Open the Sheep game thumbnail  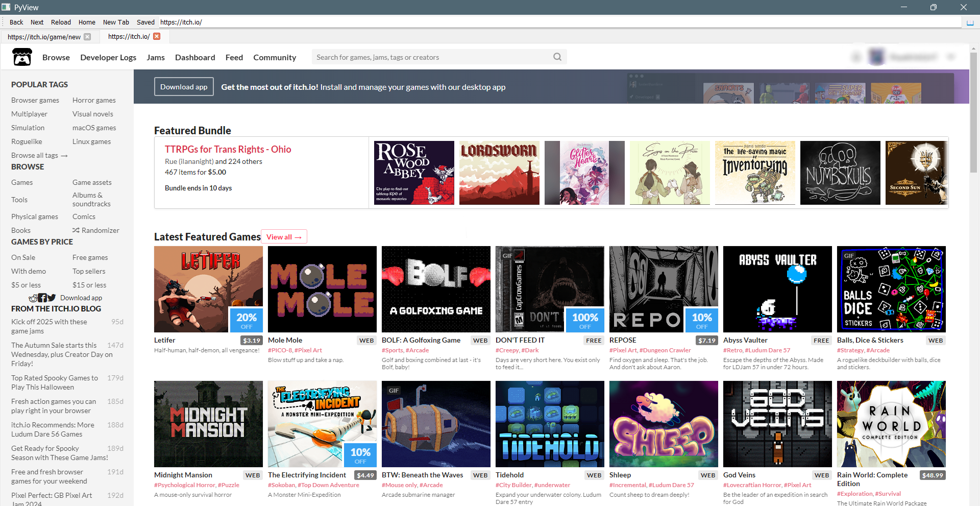[x=664, y=424]
